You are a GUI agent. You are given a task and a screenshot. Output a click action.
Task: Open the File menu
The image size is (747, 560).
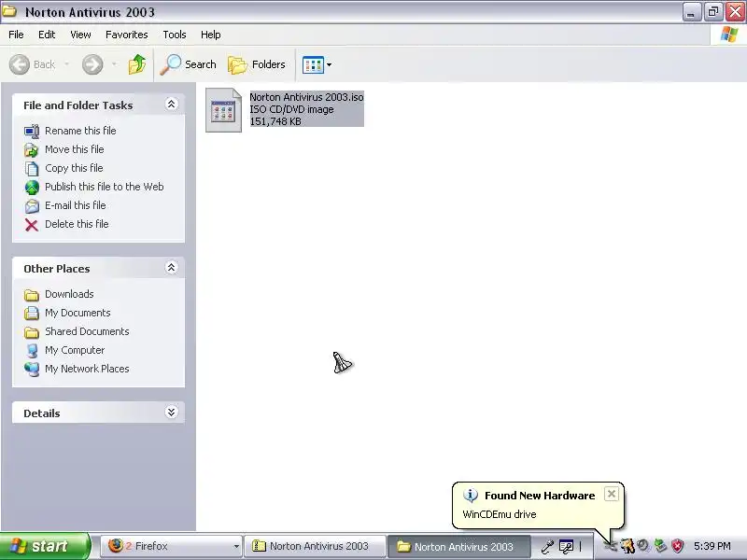[x=16, y=35]
